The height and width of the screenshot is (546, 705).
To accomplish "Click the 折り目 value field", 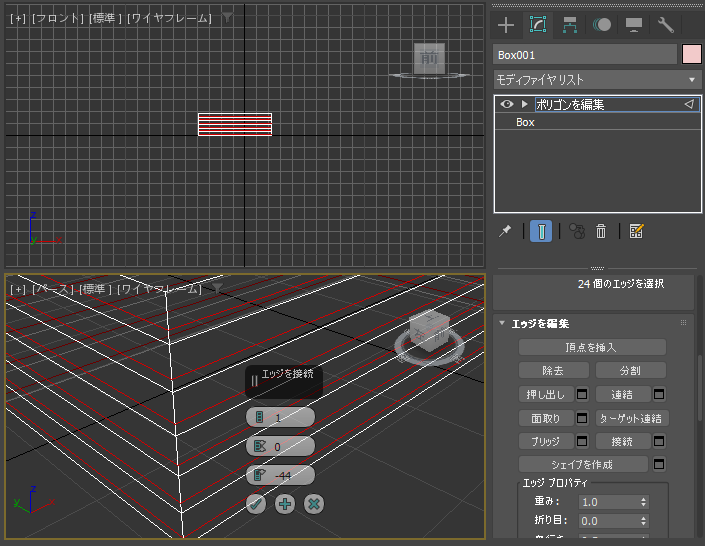I will 609,521.
